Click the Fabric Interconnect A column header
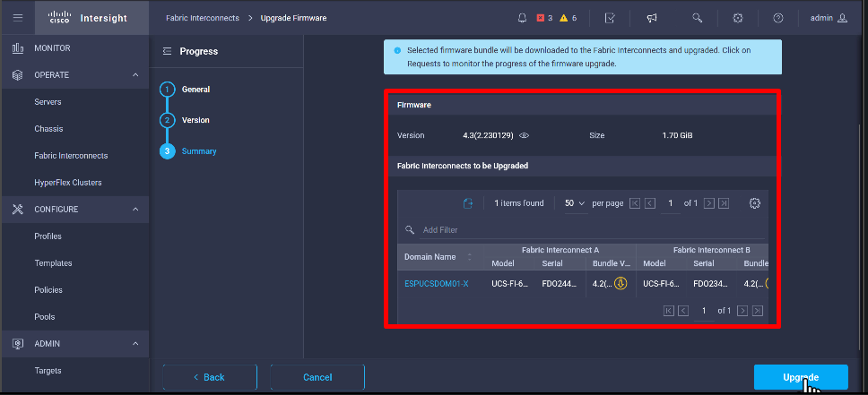This screenshot has width=868, height=395. pos(560,250)
